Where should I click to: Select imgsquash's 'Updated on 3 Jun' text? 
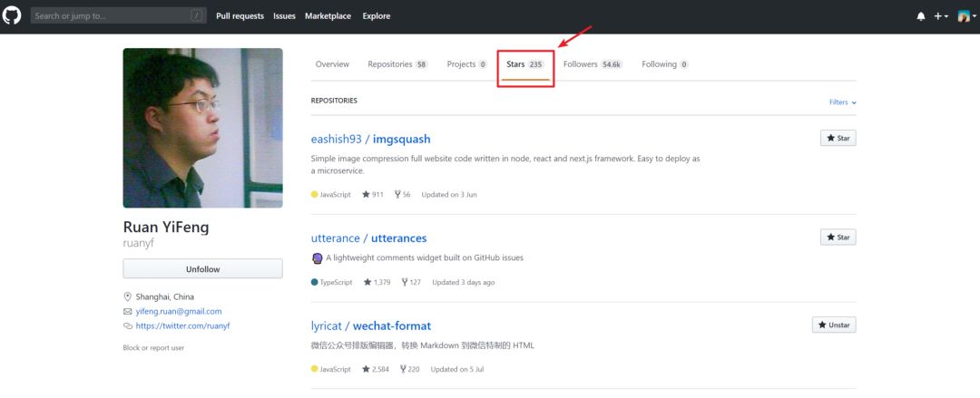coord(449,195)
